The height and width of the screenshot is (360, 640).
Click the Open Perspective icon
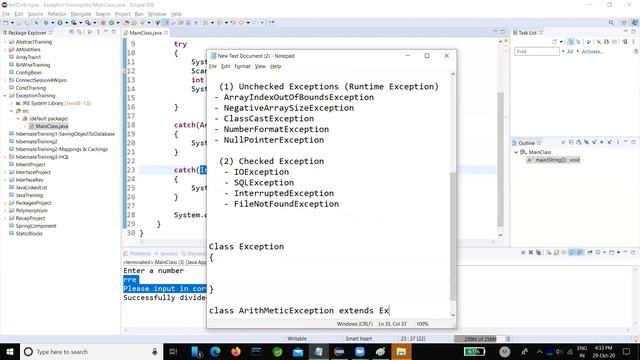pyautogui.click(x=624, y=22)
